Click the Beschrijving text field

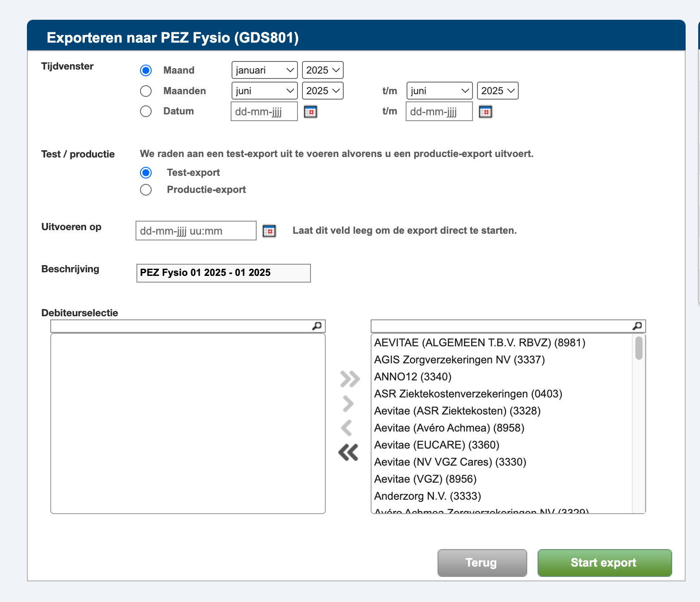(223, 273)
